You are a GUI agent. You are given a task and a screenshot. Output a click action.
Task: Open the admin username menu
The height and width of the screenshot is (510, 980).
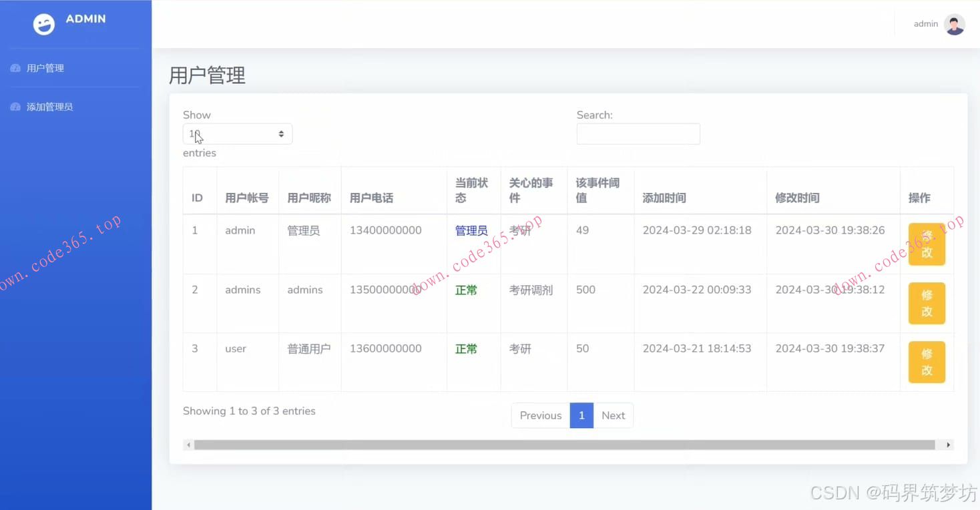coord(926,24)
